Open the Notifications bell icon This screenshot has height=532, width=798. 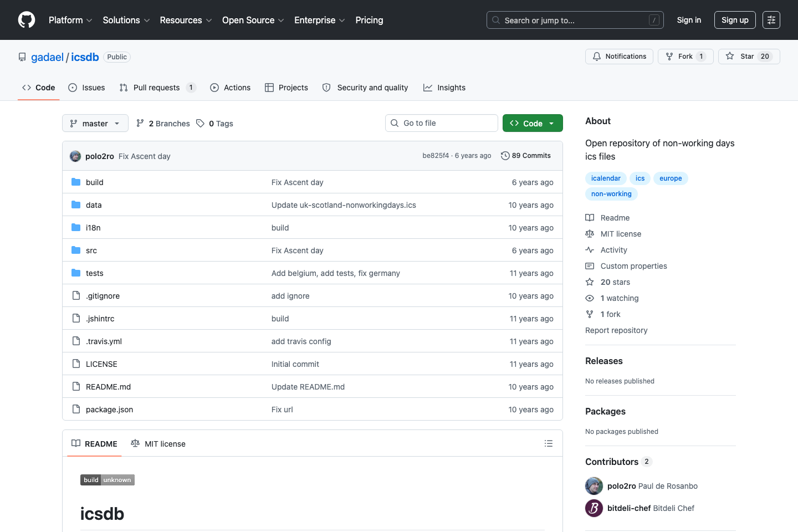pyautogui.click(x=596, y=56)
